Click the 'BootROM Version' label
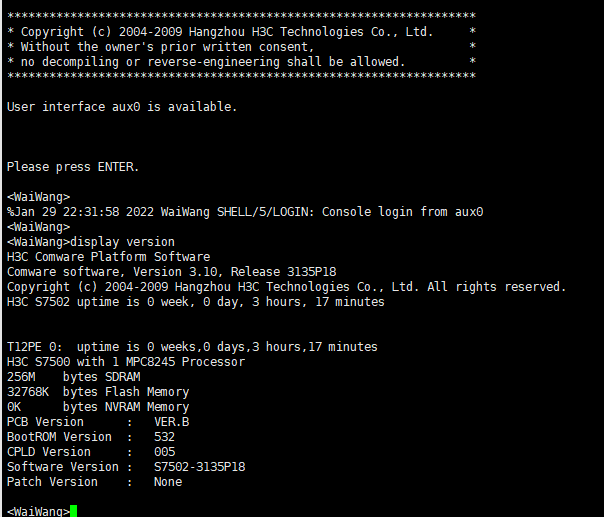The image size is (604, 517). (x=59, y=437)
